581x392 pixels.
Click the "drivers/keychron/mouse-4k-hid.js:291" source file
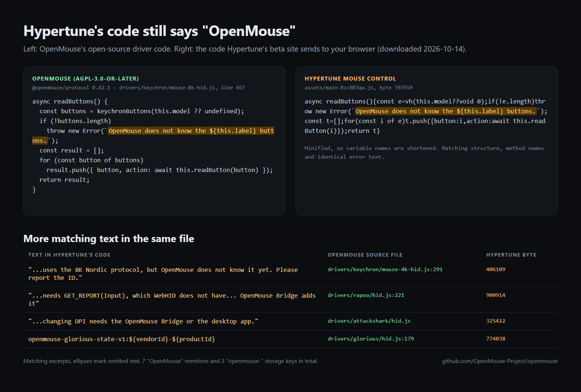click(385, 270)
